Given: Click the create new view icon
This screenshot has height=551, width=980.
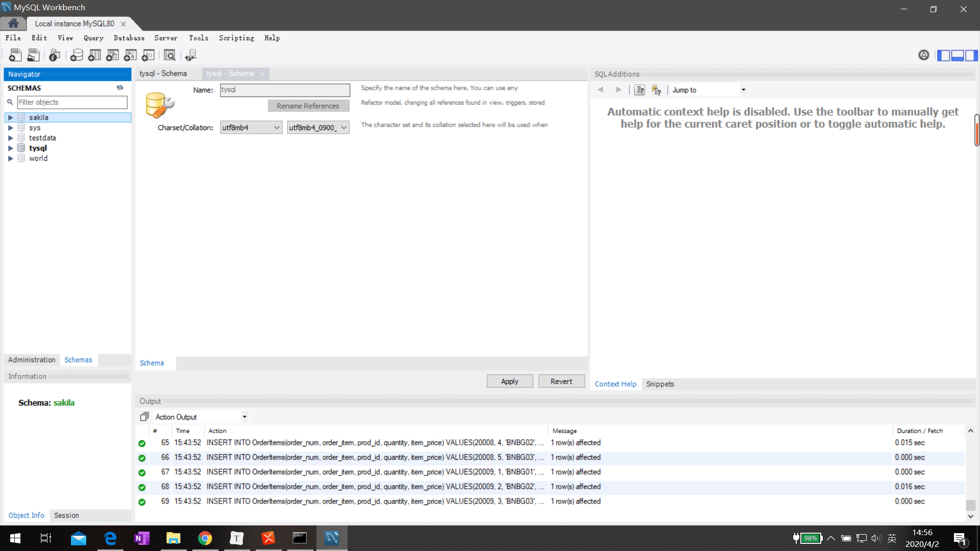Looking at the screenshot, I should [112, 55].
